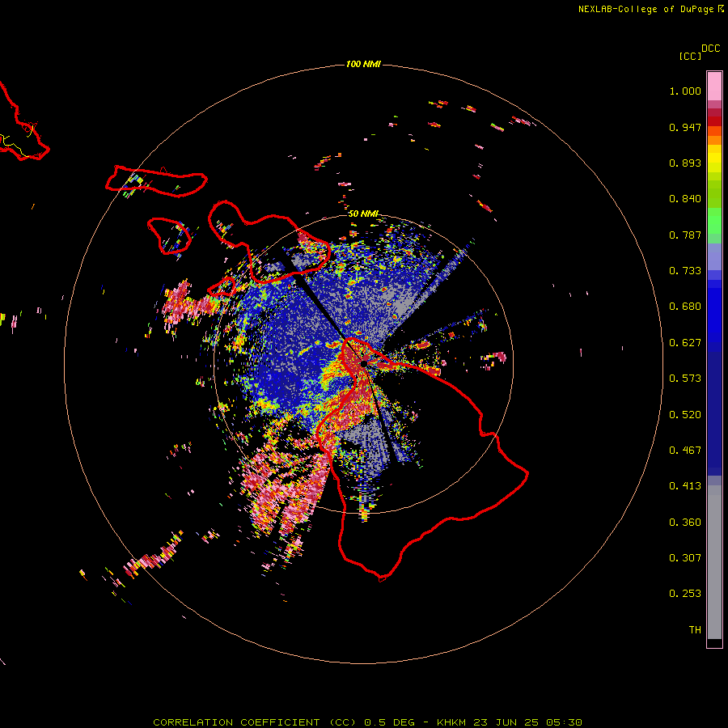
Task: Click the 0.467 legend label
Action: click(685, 451)
